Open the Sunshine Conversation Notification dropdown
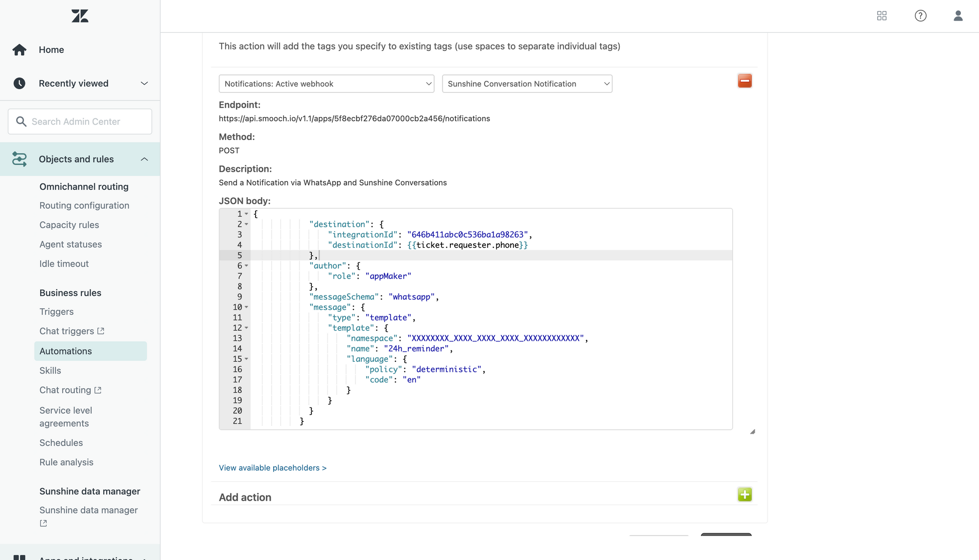Image resolution: width=979 pixels, height=560 pixels. click(x=527, y=84)
